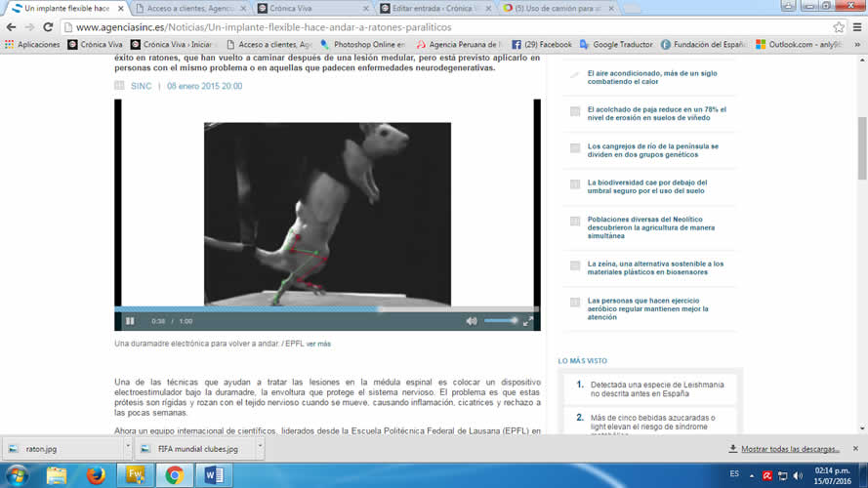Click the ES language indicator in tray
The height and width of the screenshot is (488, 868).
734,474
